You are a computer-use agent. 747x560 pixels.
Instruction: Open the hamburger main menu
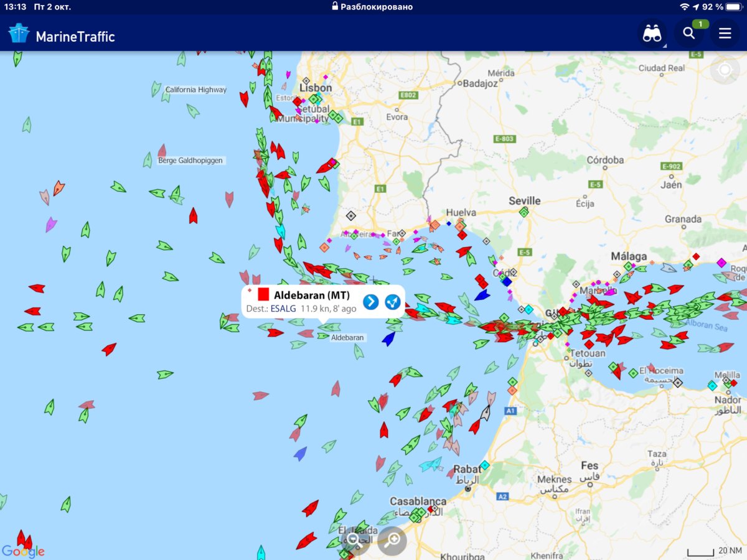tap(725, 34)
